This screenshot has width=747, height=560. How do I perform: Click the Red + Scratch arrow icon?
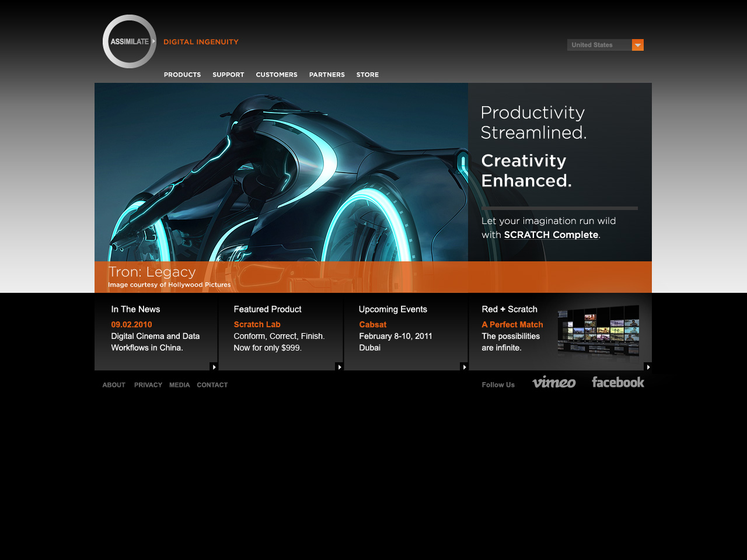point(648,366)
